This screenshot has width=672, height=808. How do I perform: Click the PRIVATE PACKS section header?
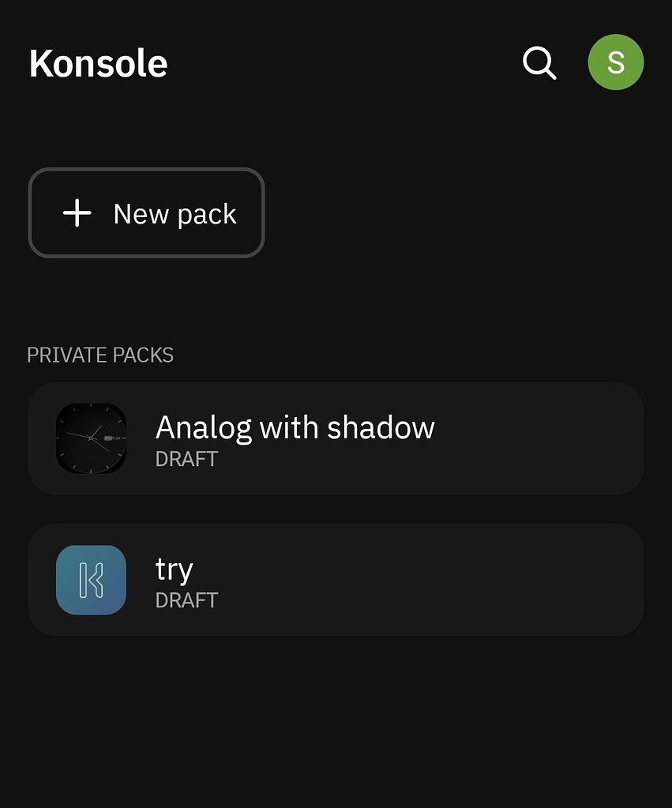pos(100,355)
